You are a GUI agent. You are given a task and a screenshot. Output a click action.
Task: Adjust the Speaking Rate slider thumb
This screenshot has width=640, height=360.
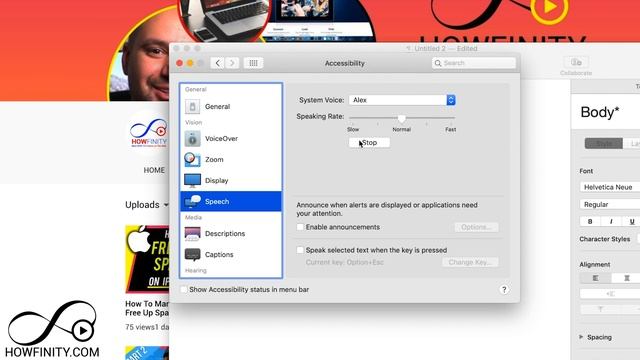[402, 118]
